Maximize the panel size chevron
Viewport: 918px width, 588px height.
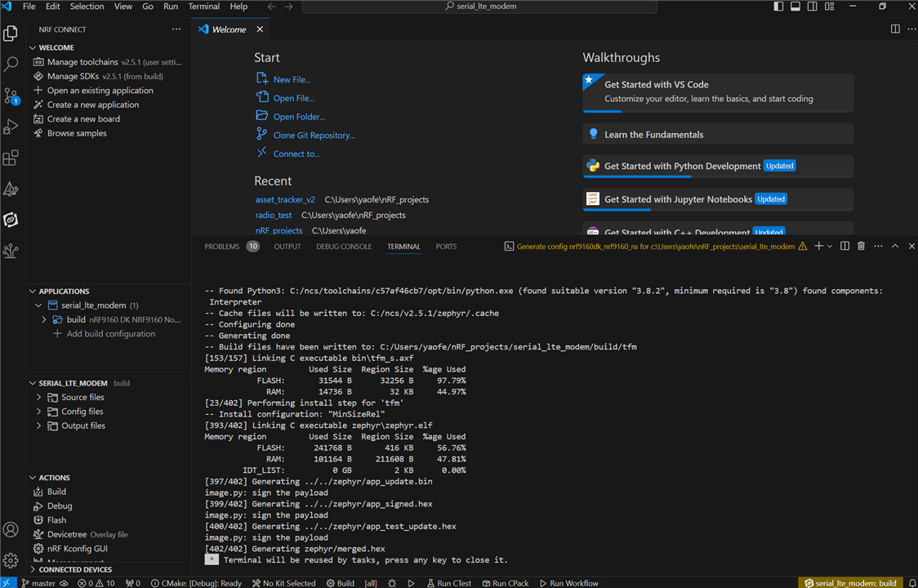coord(895,247)
